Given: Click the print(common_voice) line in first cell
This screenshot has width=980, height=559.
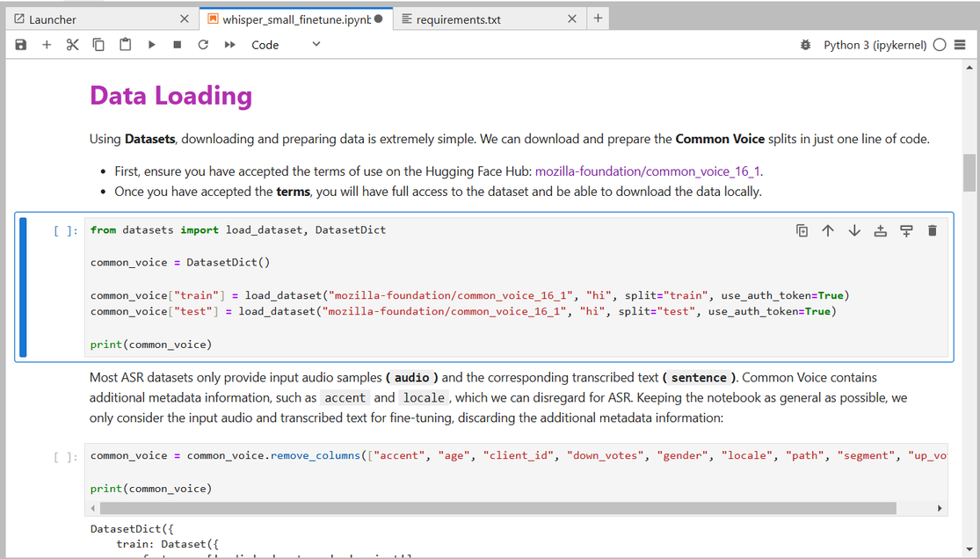Looking at the screenshot, I should pos(151,345).
